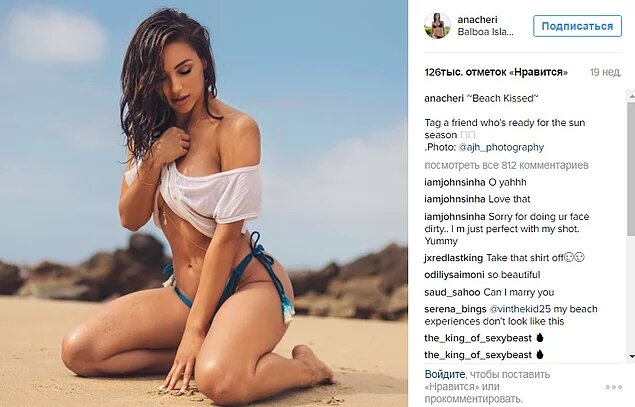Image resolution: width=635 pixels, height=407 pixels.
Task: Open serena_bings commenter profile
Action: coord(455,309)
